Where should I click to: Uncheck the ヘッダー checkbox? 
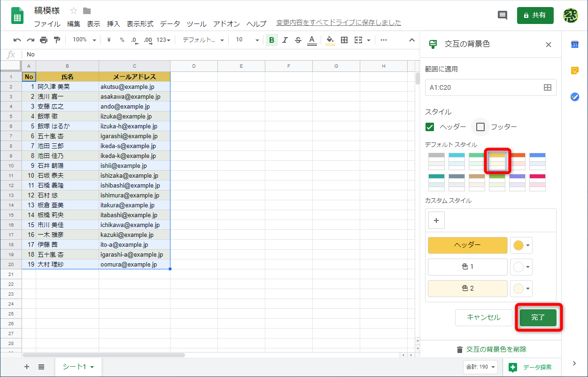(x=429, y=127)
